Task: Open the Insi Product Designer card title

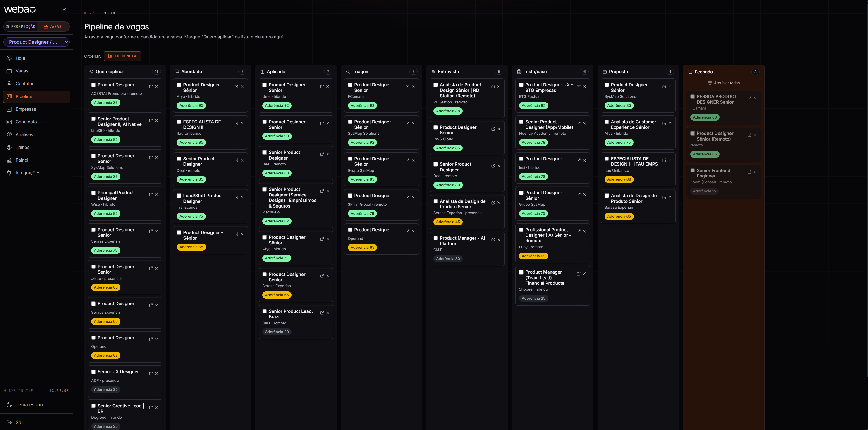Action: (543, 159)
